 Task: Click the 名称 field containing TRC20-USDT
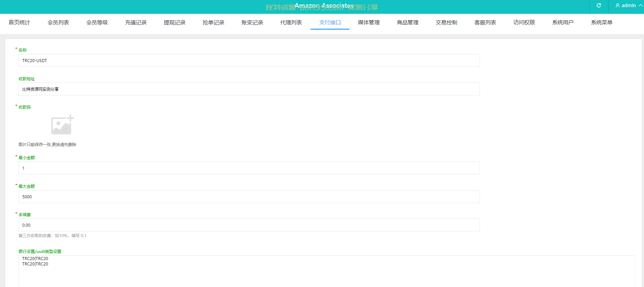pos(249,60)
